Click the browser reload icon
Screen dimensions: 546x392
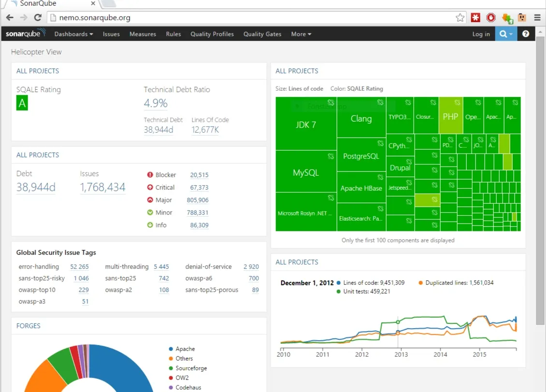[38, 18]
